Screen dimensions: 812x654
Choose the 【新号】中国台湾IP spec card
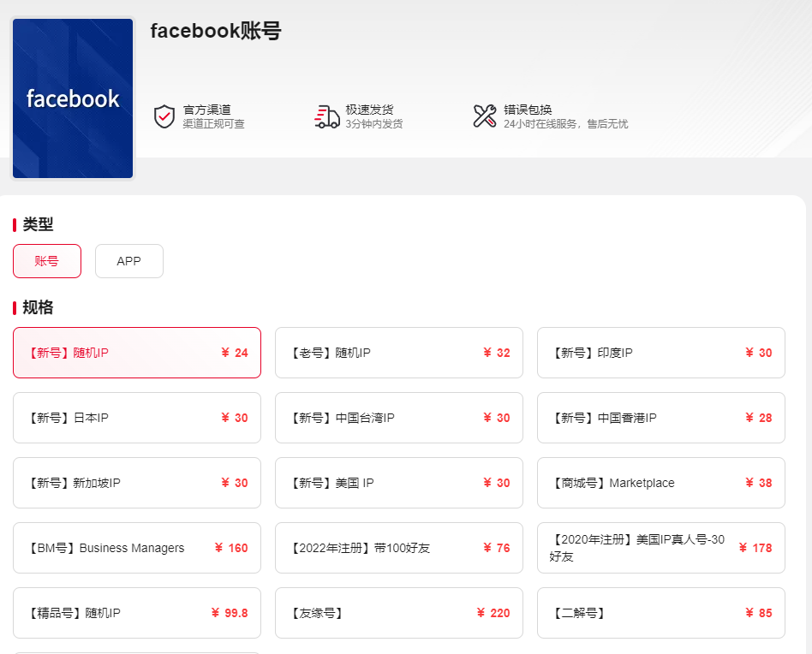[x=399, y=418]
